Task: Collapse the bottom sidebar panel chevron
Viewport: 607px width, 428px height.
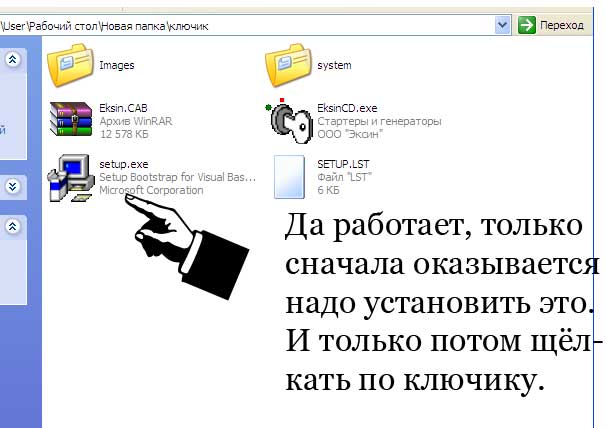Action: click(13, 226)
